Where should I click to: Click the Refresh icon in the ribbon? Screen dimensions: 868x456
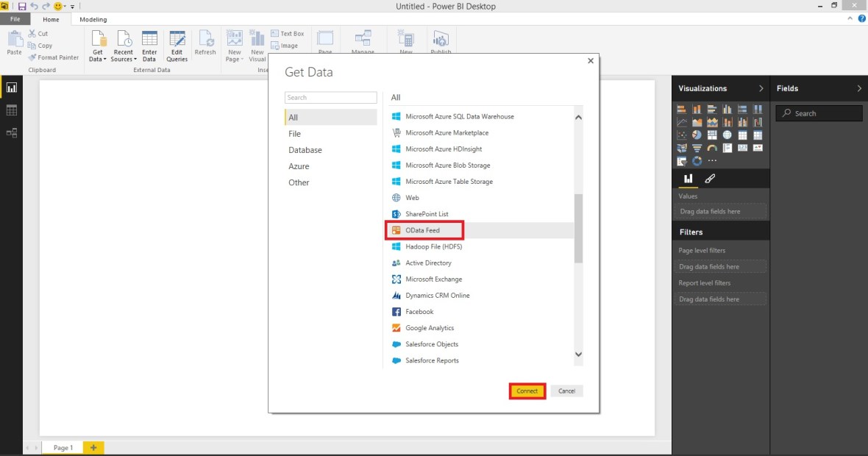pyautogui.click(x=206, y=42)
